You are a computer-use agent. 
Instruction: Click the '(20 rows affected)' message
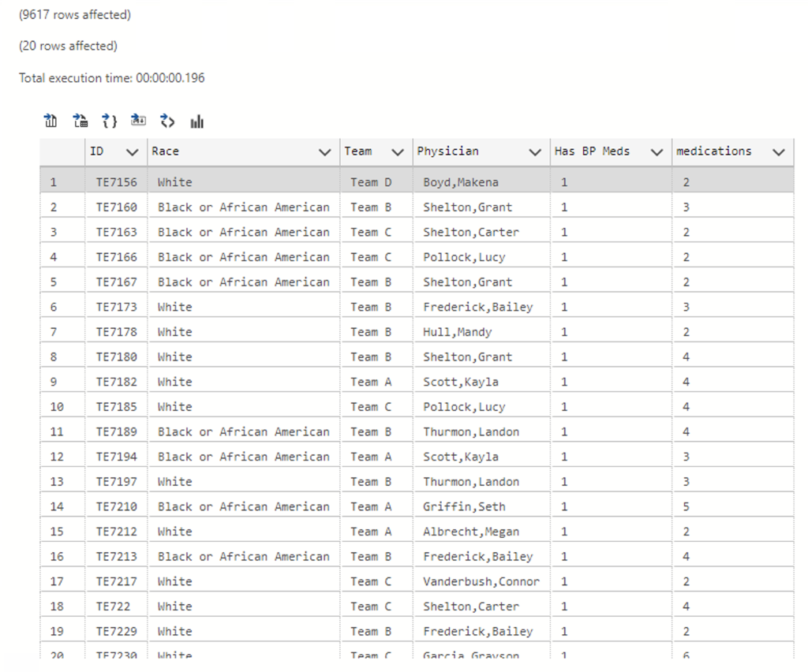(68, 47)
